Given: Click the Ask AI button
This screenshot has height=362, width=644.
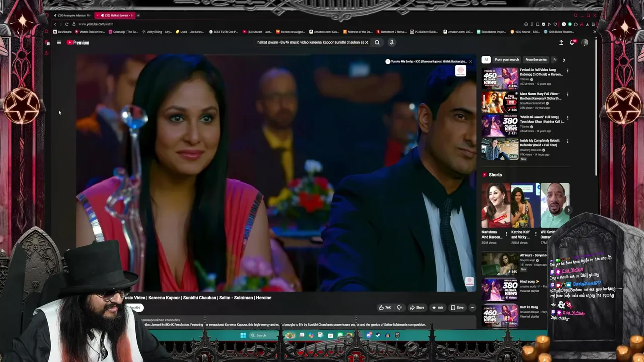Looking at the screenshot, I should click(x=437, y=308).
